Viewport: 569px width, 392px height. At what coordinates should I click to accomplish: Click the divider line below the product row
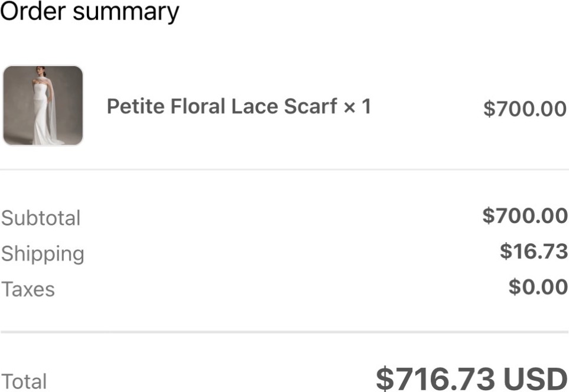pyautogui.click(x=284, y=169)
